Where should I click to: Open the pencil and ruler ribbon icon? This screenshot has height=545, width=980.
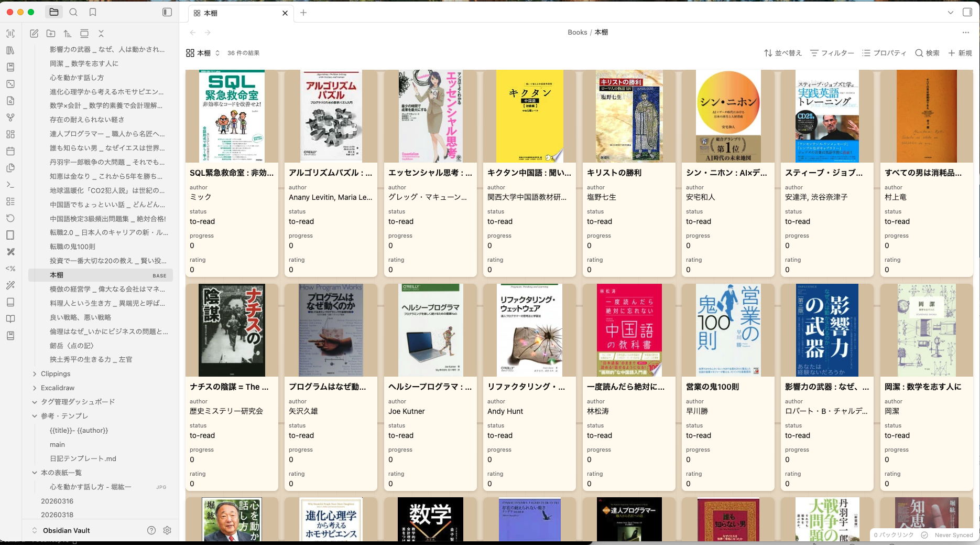(x=10, y=252)
